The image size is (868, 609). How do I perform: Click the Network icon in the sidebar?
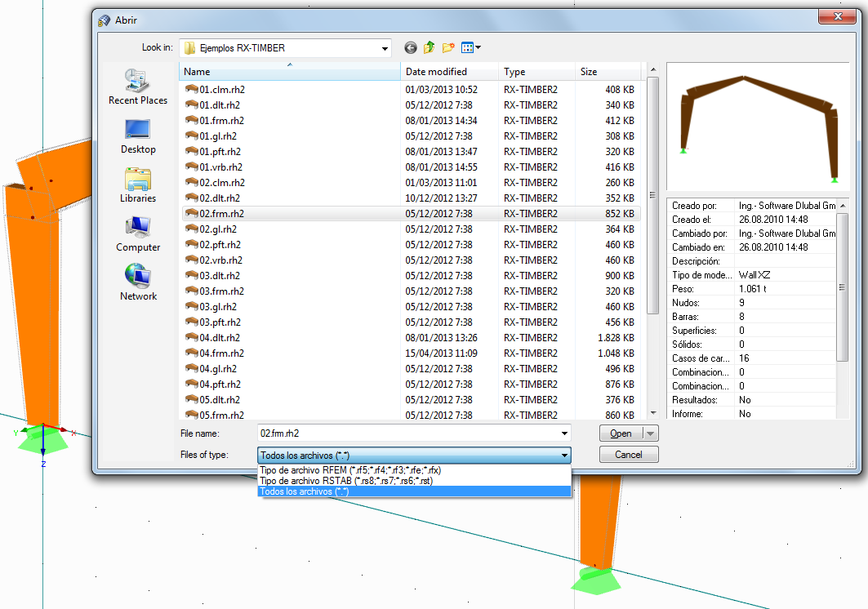[x=137, y=279]
